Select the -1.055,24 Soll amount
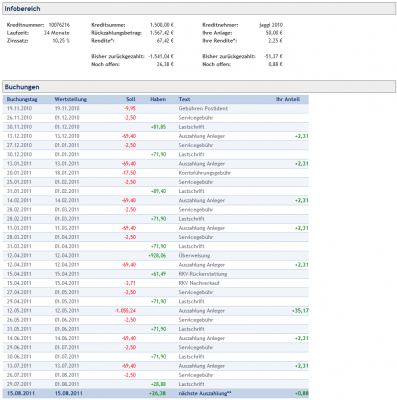The height and width of the screenshot is (400, 397). pos(125,311)
